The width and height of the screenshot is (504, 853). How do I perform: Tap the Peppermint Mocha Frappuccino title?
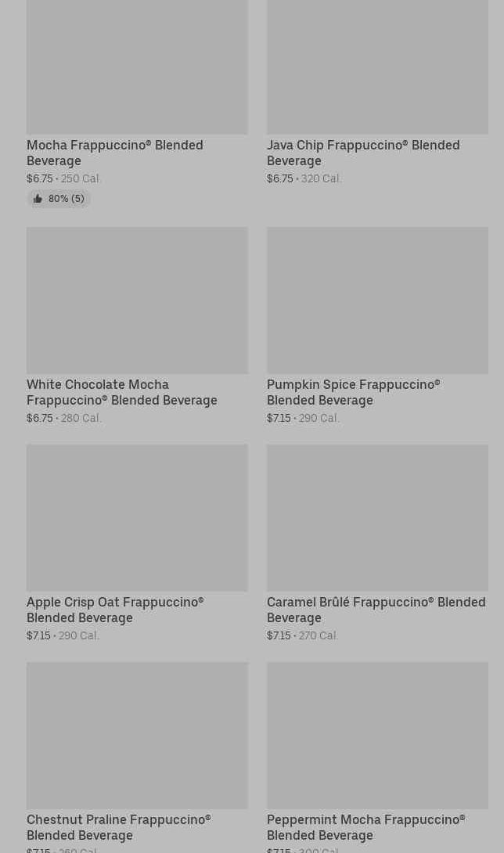[365, 827]
